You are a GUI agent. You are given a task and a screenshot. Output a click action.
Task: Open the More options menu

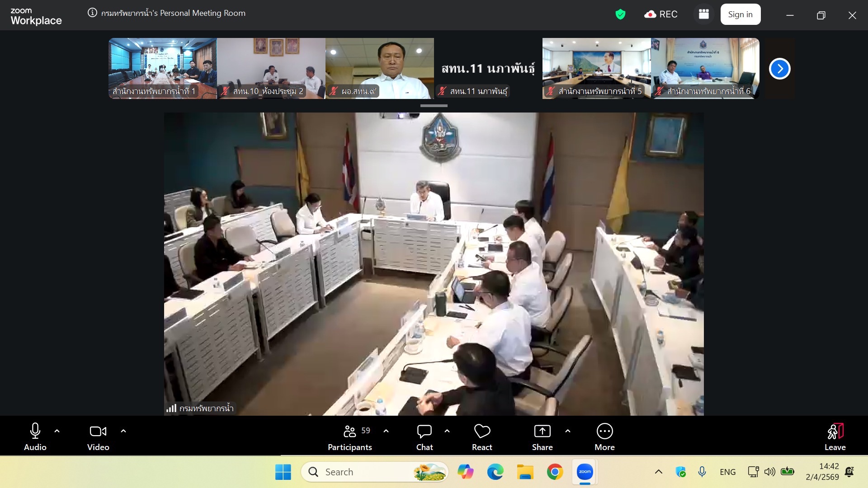point(604,436)
